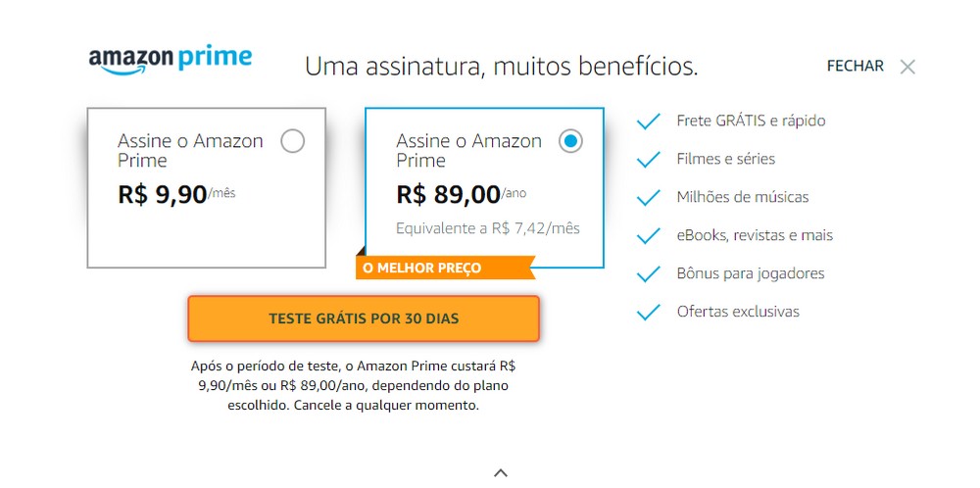Screen dimensions: 980x488
Task: Click the Ofertas exclusivas benefit text
Action: [738, 313]
